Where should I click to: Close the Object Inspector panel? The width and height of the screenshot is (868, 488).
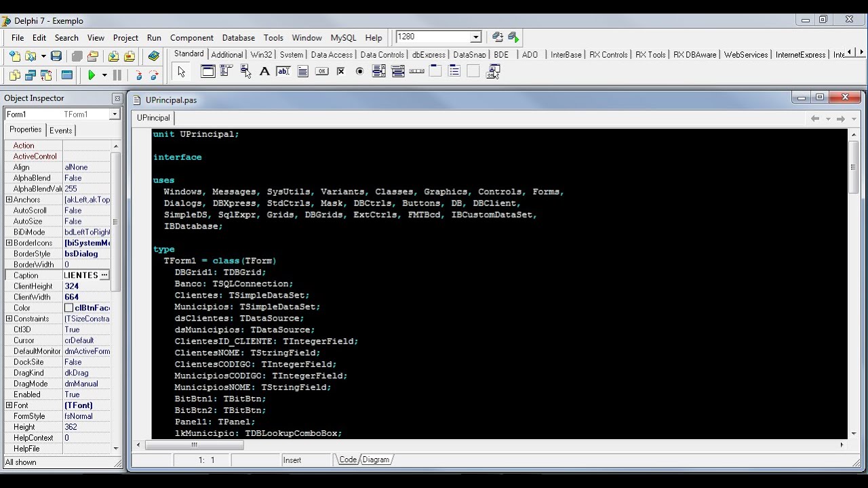[117, 98]
